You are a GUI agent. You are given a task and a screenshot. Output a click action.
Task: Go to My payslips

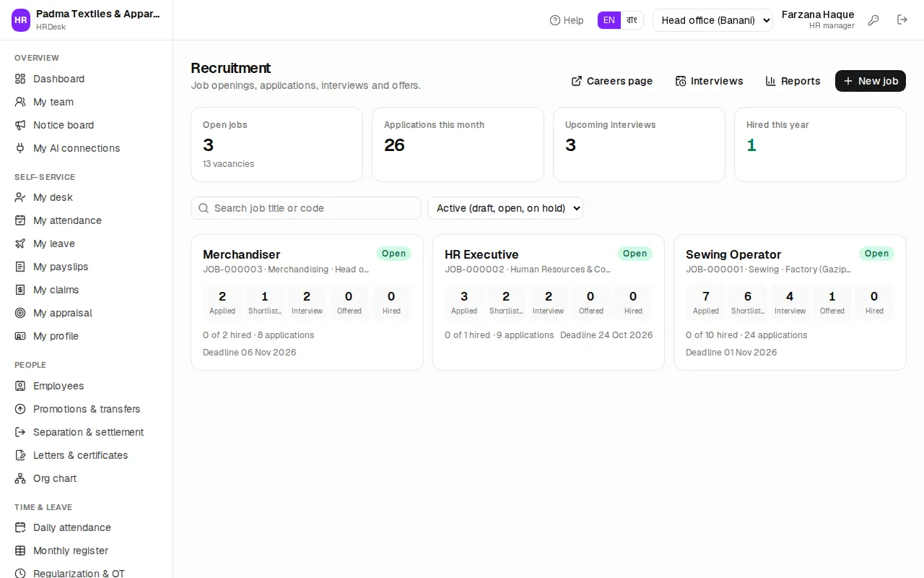(x=87, y=267)
